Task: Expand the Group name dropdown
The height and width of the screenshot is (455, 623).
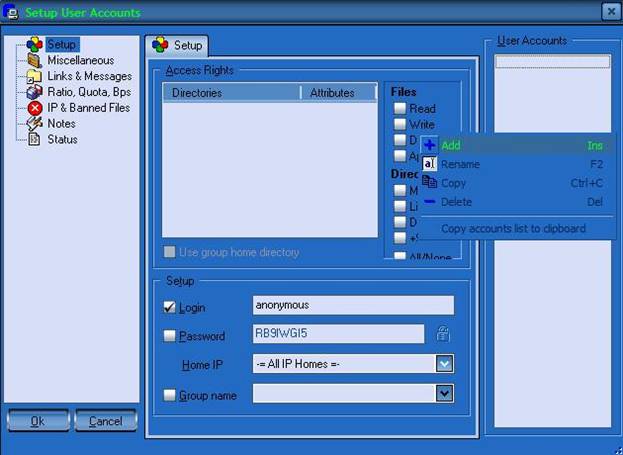Action: (445, 394)
